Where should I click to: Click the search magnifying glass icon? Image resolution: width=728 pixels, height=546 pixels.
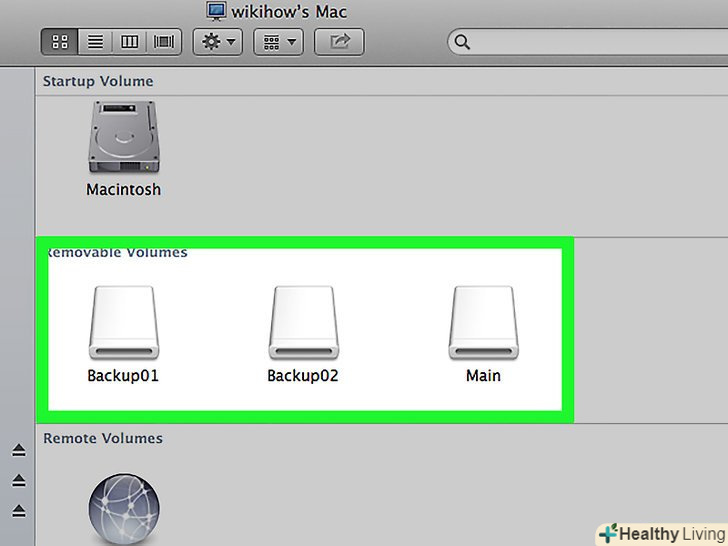coord(462,42)
